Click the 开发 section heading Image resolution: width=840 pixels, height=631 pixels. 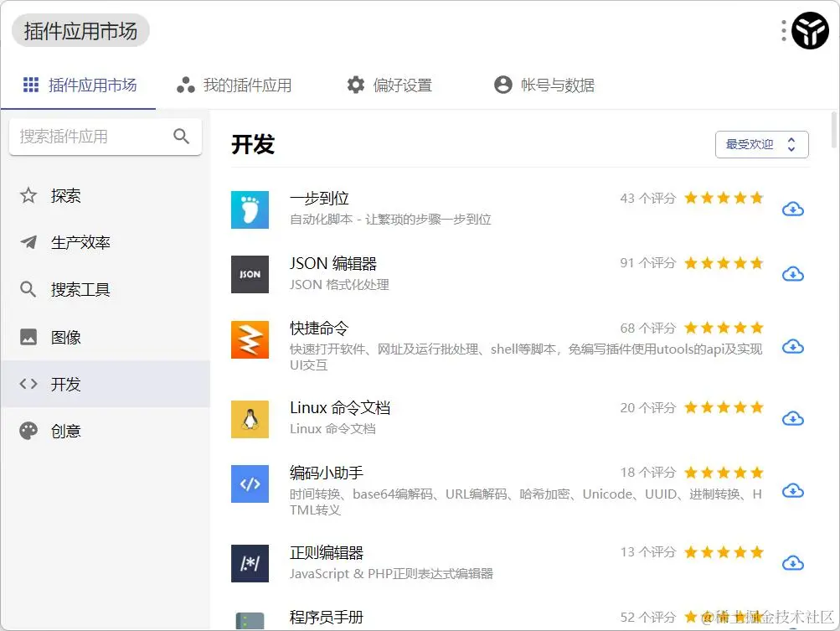tap(253, 144)
